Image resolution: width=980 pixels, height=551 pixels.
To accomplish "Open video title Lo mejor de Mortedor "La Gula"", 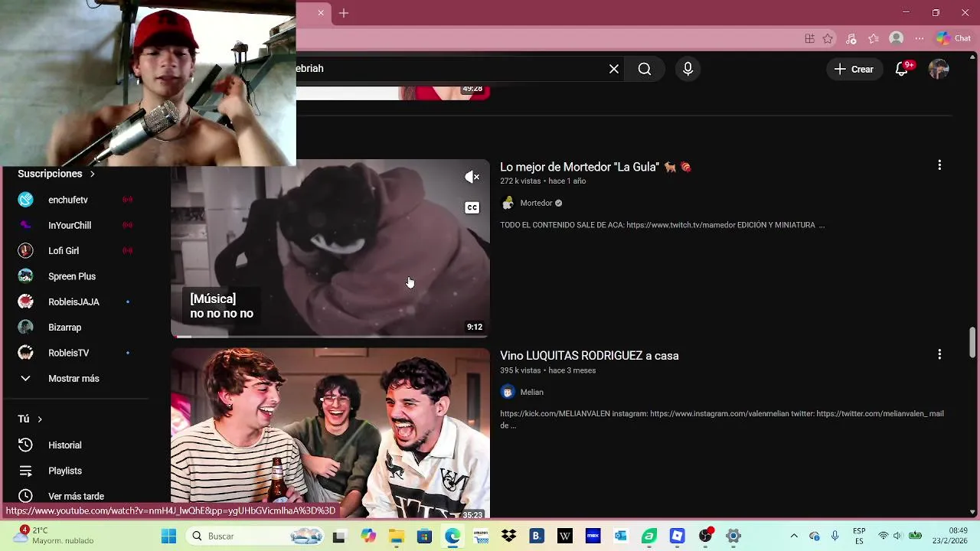I will tap(595, 167).
